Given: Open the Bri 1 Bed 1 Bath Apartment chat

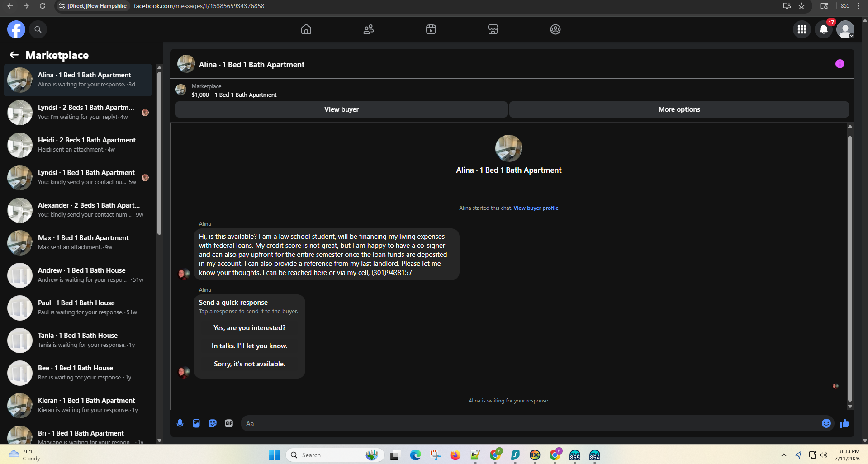Looking at the screenshot, I should pos(78,434).
